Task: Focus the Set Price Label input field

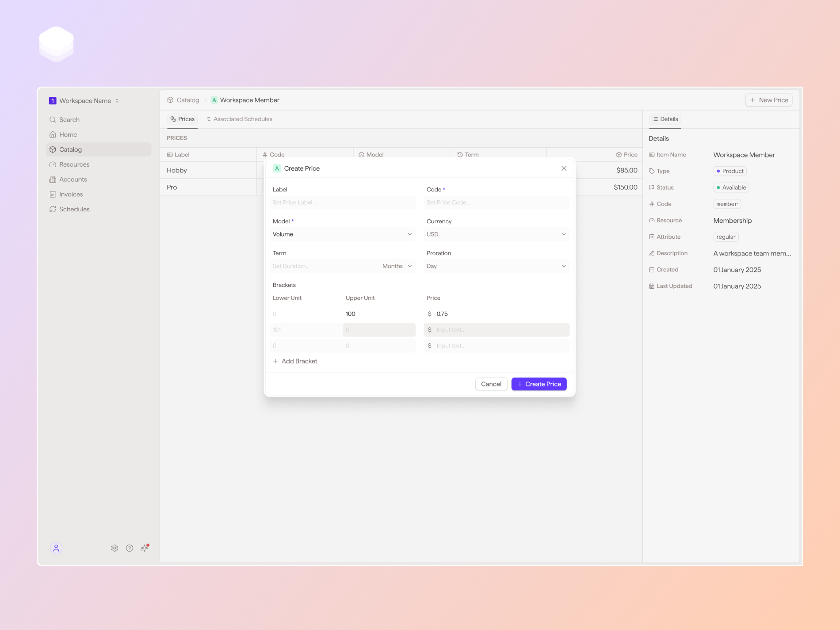Action: [x=343, y=202]
